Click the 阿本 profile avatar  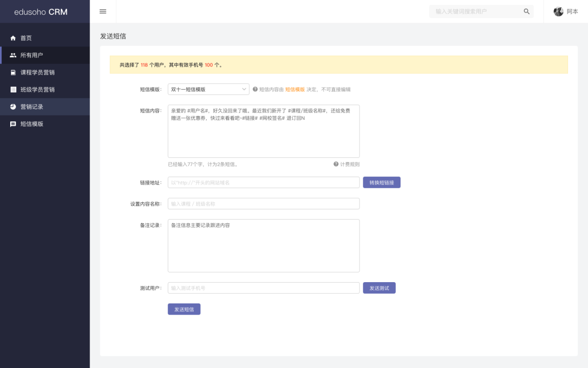[x=558, y=11]
